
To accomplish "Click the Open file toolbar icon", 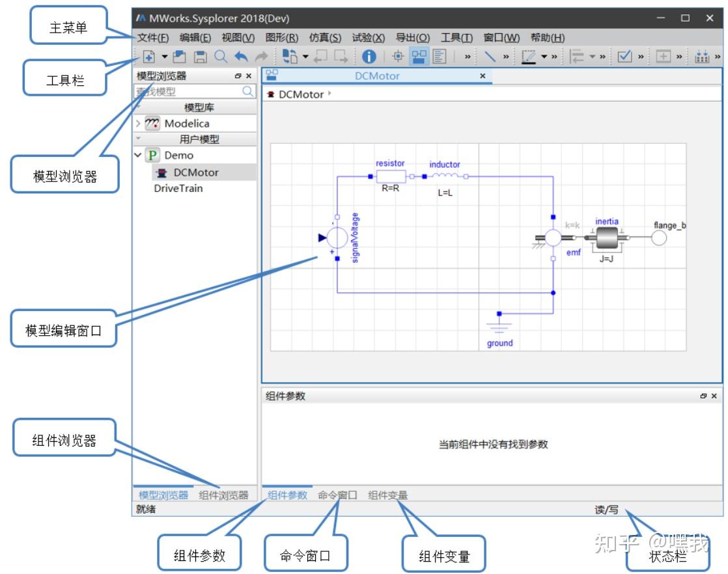I will click(179, 57).
